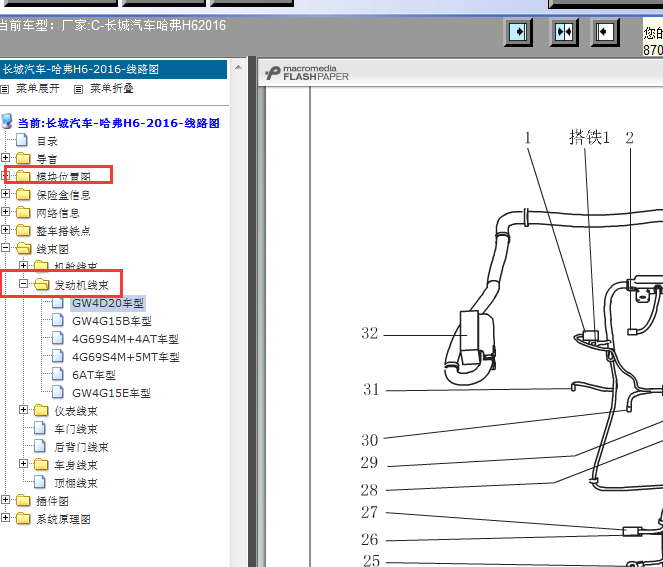Expand the 网络信息 folder

(x=5, y=211)
